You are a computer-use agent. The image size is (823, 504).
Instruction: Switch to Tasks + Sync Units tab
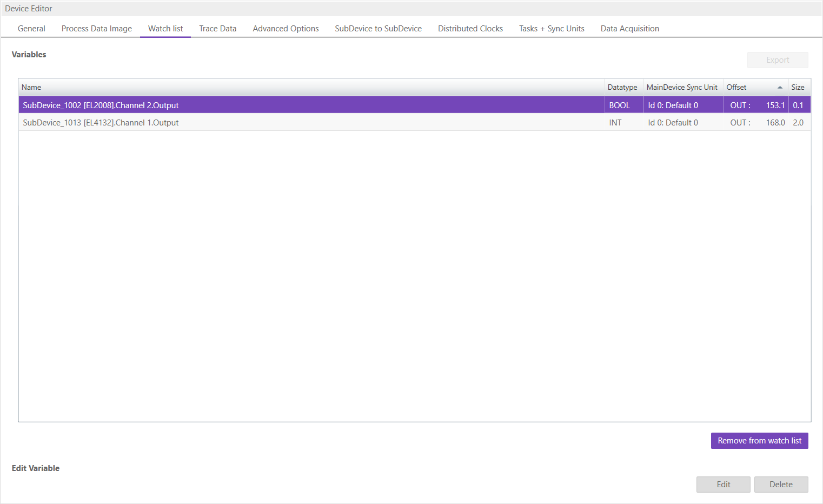tap(551, 28)
